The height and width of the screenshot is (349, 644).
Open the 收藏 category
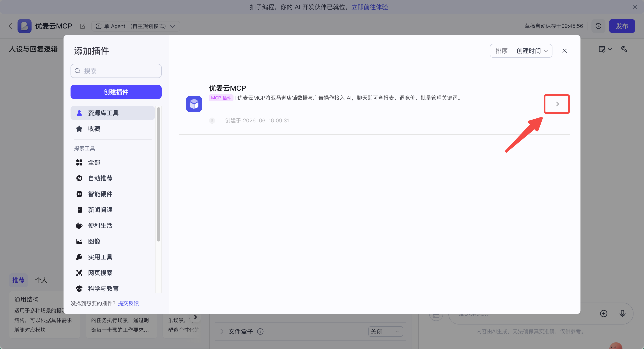pyautogui.click(x=113, y=129)
